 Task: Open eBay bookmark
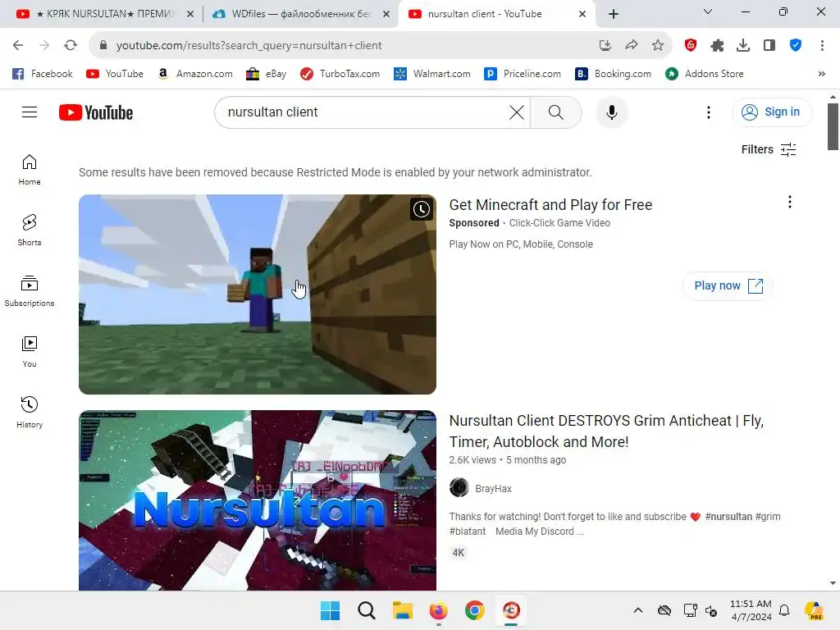[x=267, y=74]
